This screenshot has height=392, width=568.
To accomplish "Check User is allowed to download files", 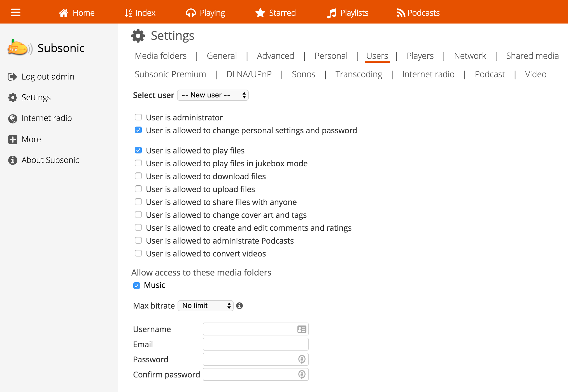I will (138, 176).
